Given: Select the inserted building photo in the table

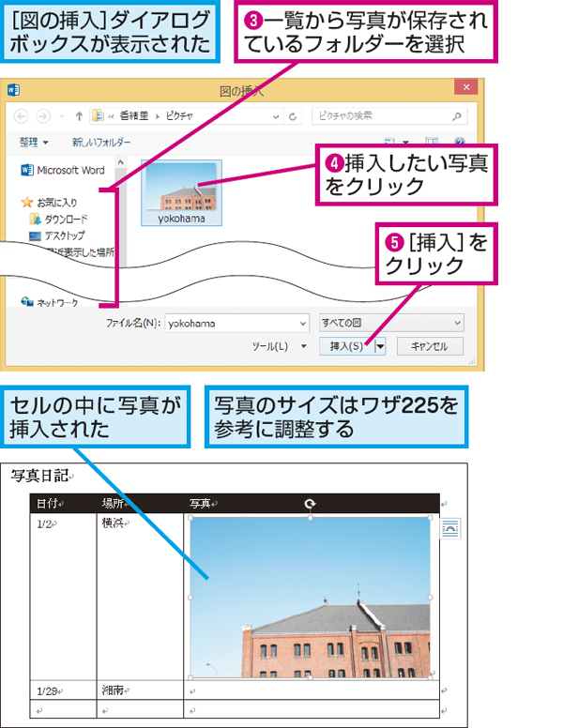Looking at the screenshot, I should coord(311,598).
